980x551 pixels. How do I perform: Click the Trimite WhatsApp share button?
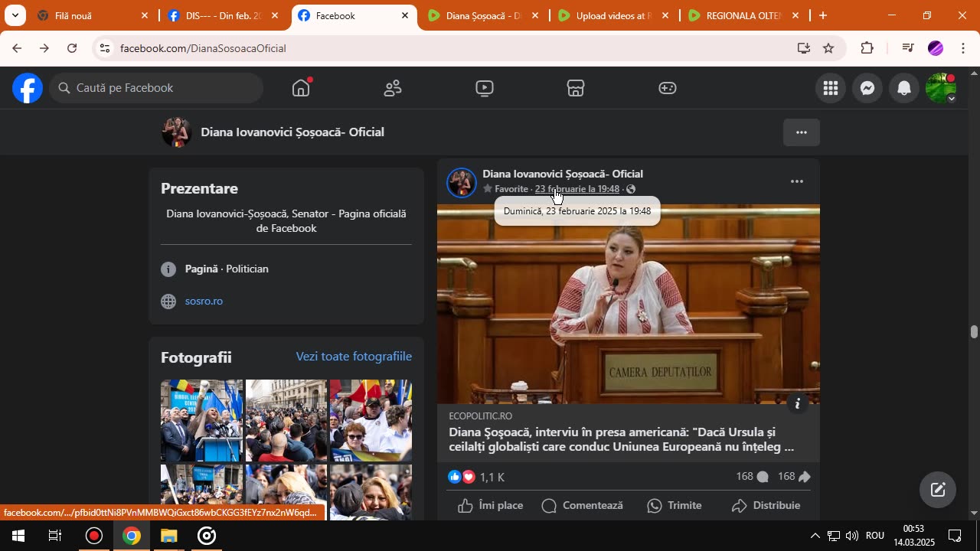[x=675, y=505]
